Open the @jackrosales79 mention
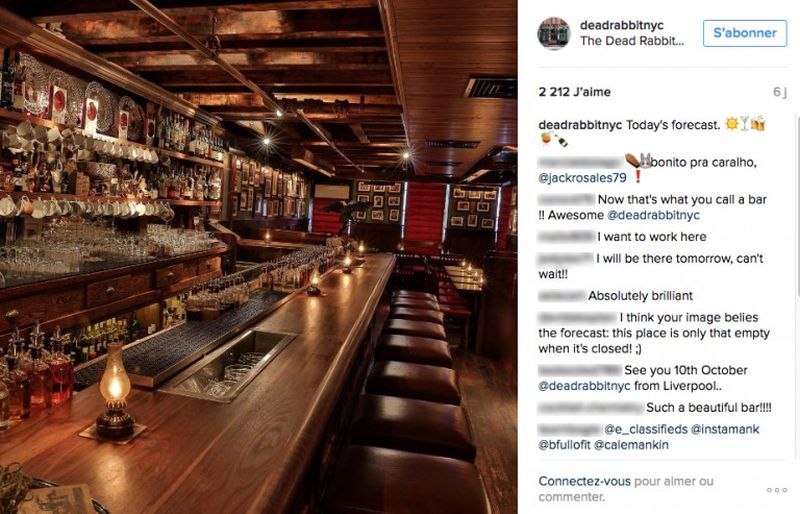Screen dimensions: 800x514 (x=582, y=178)
